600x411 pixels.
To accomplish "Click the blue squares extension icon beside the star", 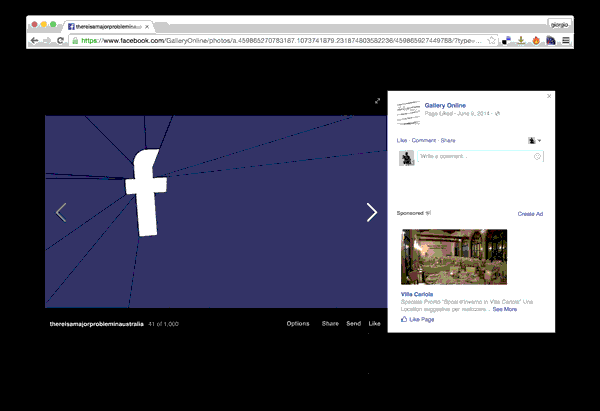I will pos(506,41).
